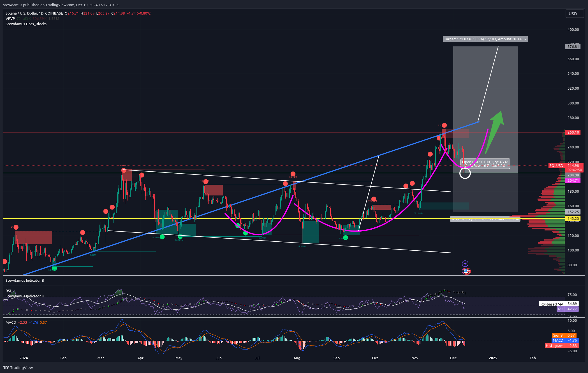Click the RSI pane legend label
The width and height of the screenshot is (588, 373).
8,291
